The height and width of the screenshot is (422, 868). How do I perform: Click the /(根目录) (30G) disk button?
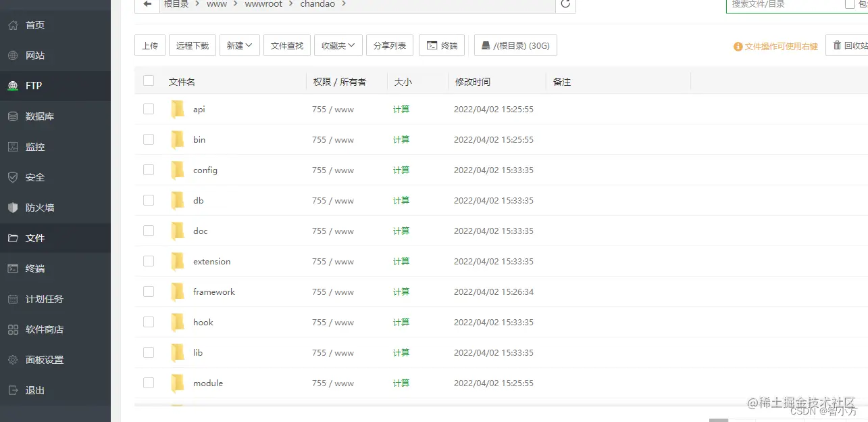tap(515, 45)
